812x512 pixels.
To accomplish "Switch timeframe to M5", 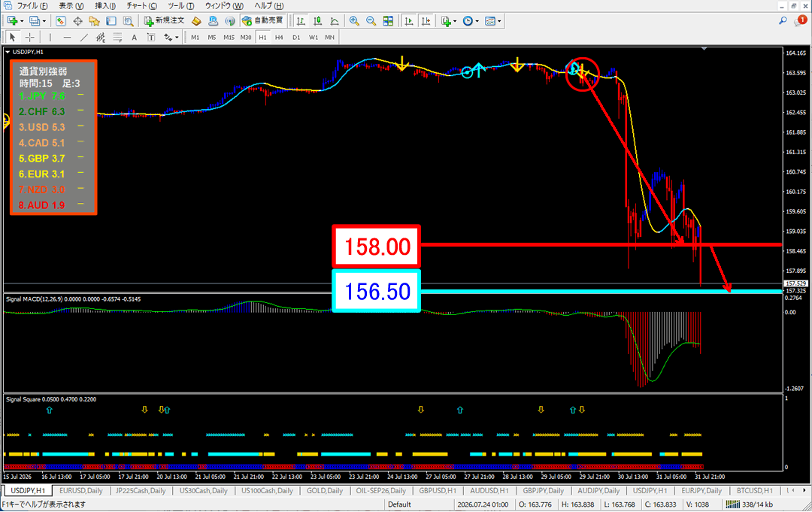I will point(212,38).
